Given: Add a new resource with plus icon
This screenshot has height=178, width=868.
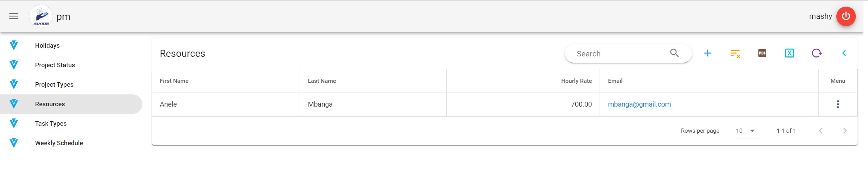Looking at the screenshot, I should (x=707, y=53).
